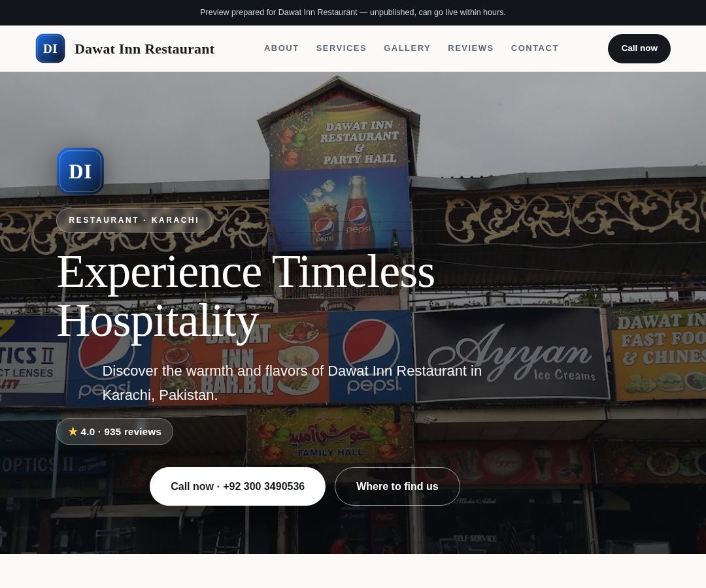Click the DI logo icon in header
This screenshot has height=588, width=706.
tap(50, 48)
